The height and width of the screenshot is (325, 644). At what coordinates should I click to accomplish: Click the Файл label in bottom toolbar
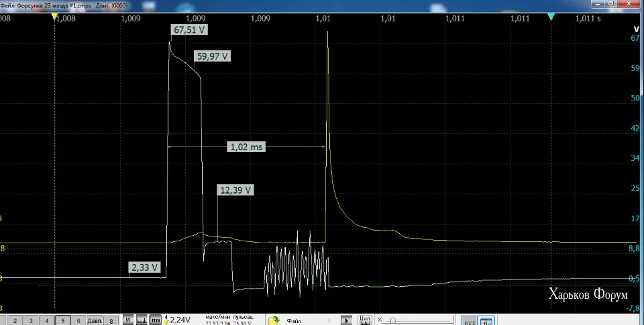click(x=294, y=321)
